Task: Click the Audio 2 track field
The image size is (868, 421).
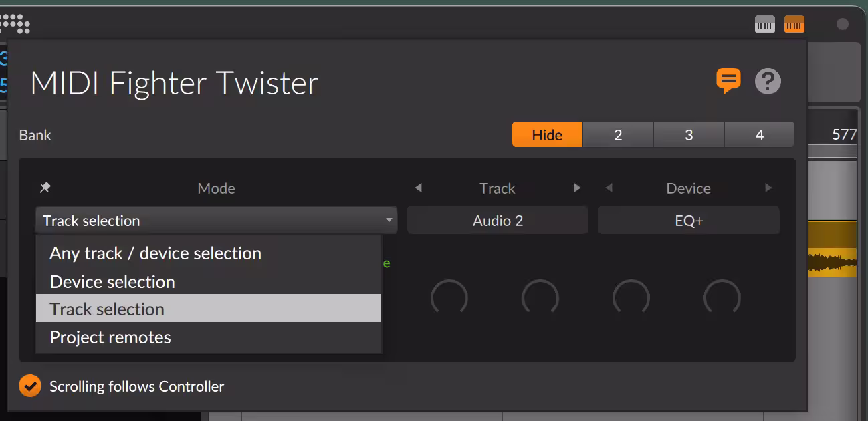Action: (498, 221)
